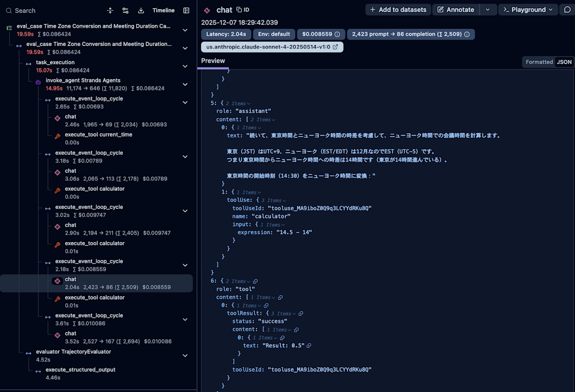Click the purple progress bar under Preview
575x392 pixels.
(x=213, y=69)
